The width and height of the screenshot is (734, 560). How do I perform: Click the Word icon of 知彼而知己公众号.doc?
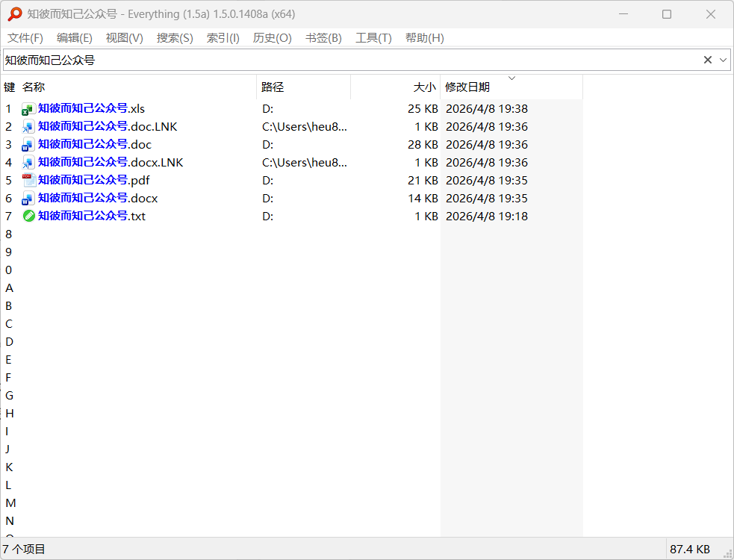click(x=28, y=145)
